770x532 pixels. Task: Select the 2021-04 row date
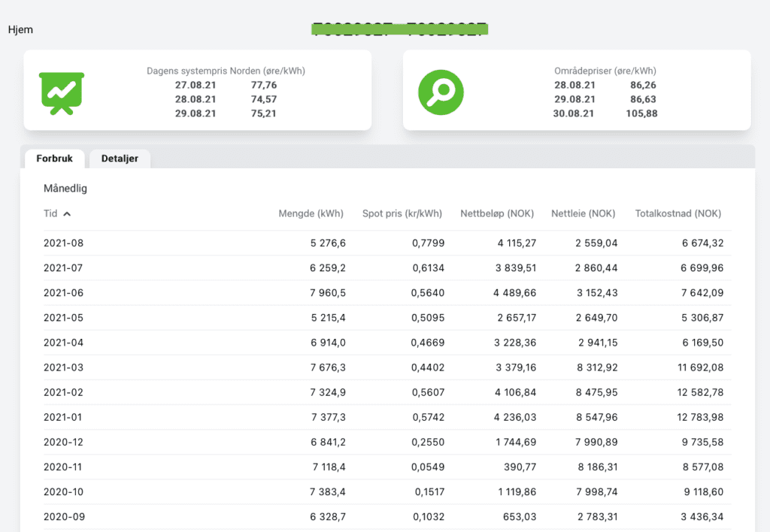point(63,343)
